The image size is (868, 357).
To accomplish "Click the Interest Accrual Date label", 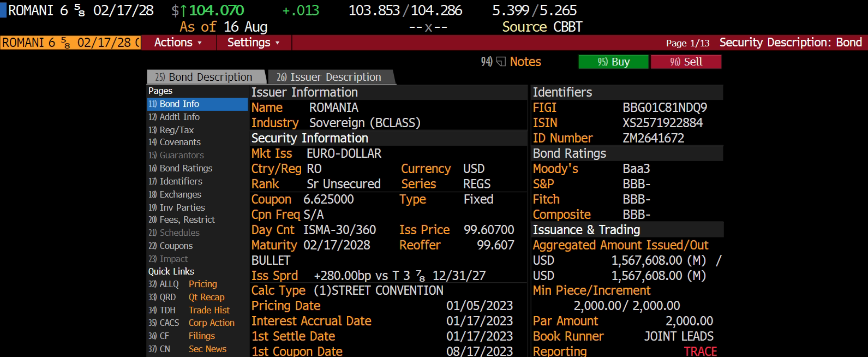I will pyautogui.click(x=312, y=321).
